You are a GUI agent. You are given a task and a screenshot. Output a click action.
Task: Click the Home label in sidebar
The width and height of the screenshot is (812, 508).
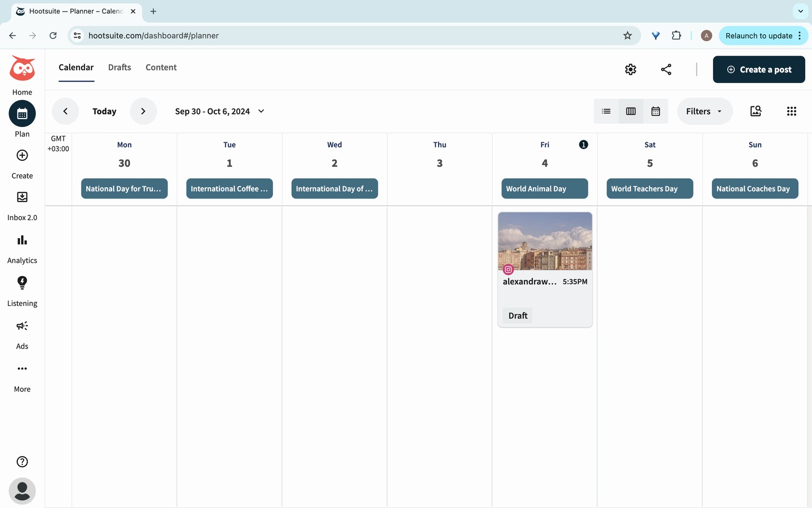(x=22, y=92)
